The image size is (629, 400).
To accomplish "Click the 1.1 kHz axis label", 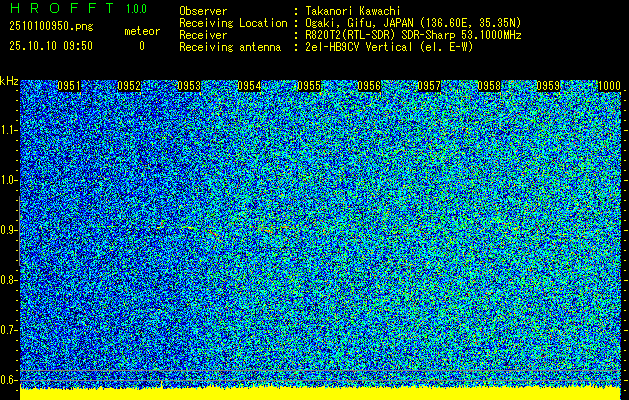I will [x=8, y=130].
